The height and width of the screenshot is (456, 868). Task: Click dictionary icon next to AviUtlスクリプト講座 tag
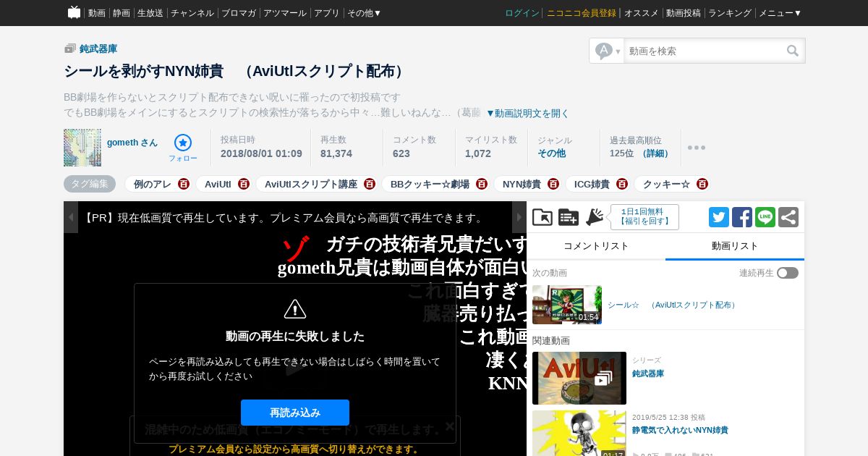(370, 184)
